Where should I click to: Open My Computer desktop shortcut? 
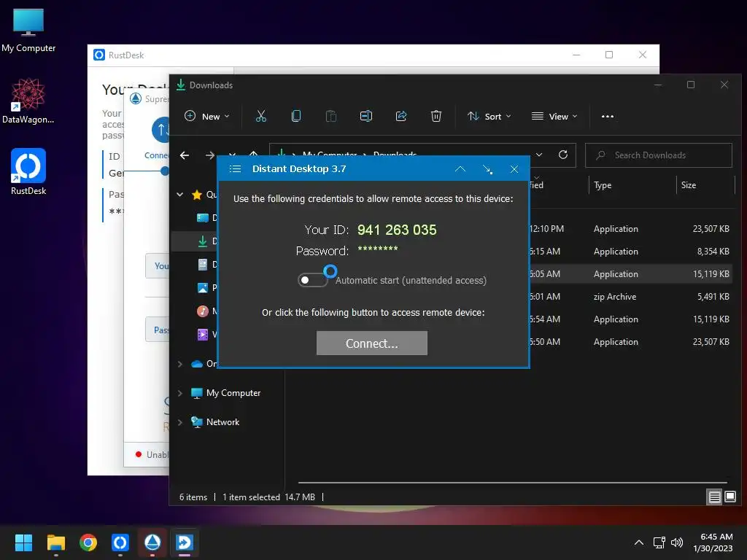[28, 31]
